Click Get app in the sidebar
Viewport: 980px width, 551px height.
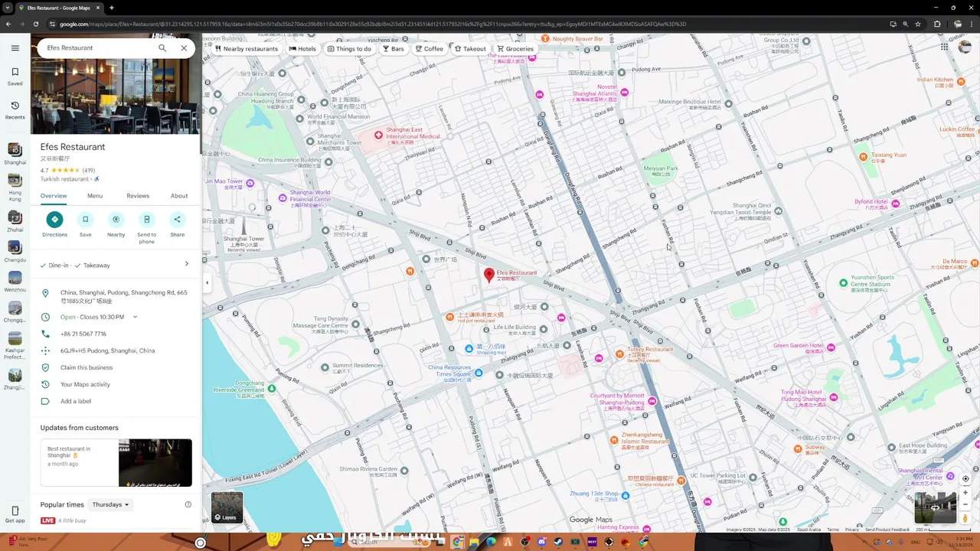click(15, 514)
